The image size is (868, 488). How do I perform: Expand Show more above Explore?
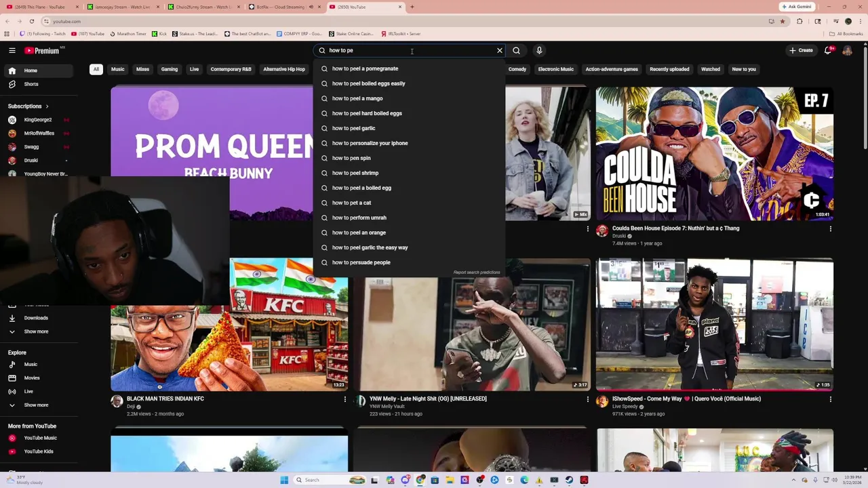click(39, 331)
